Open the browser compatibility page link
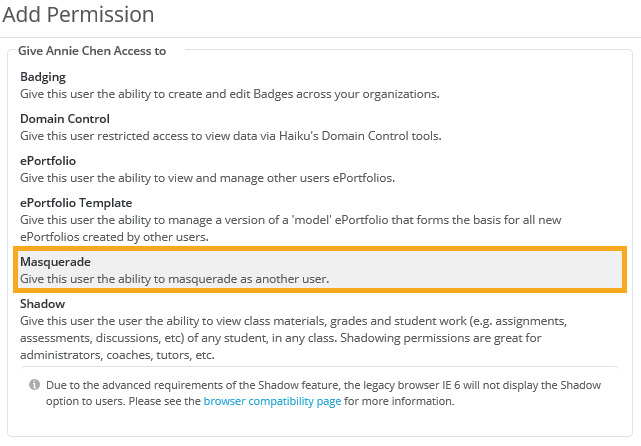This screenshot has height=446, width=641. (272, 401)
